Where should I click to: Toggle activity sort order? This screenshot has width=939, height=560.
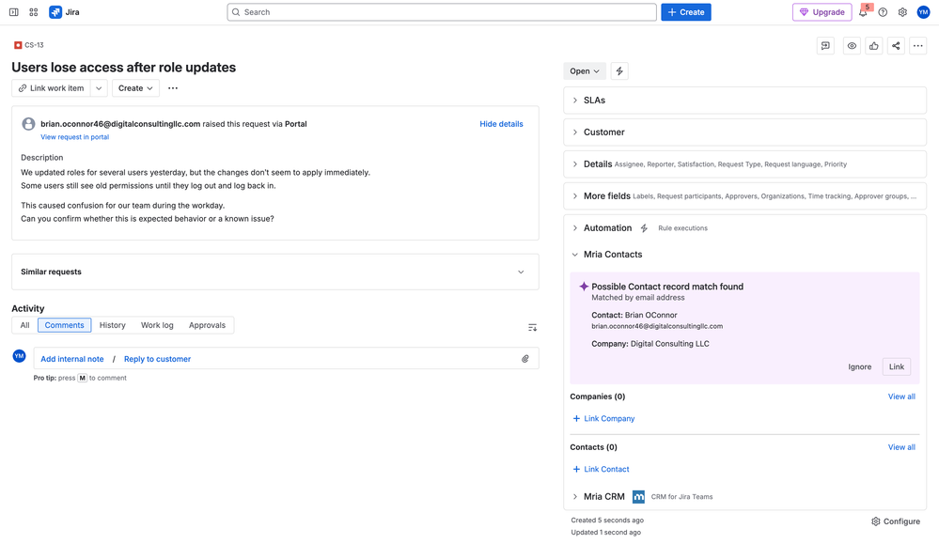[x=532, y=327]
